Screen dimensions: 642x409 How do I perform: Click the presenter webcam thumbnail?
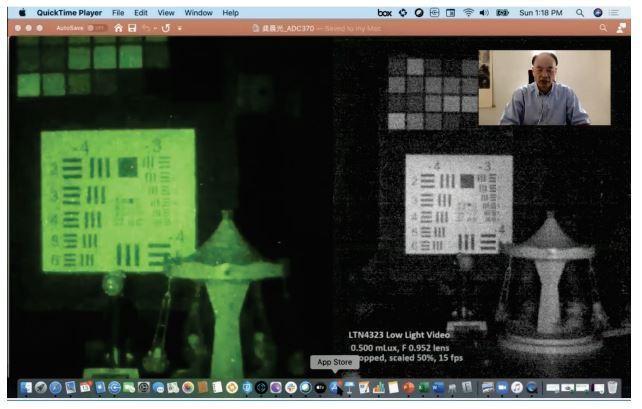point(544,87)
